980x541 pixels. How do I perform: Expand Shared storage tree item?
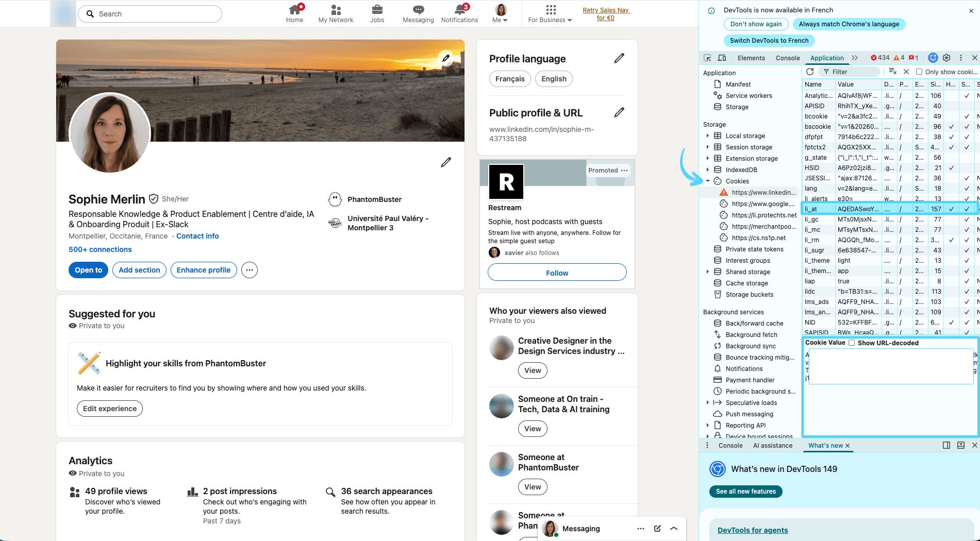pos(707,272)
